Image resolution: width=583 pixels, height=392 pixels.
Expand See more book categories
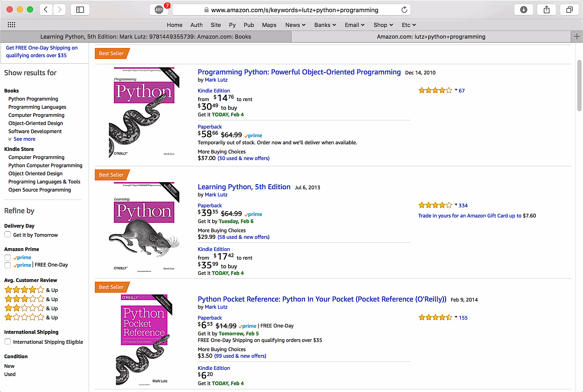tap(24, 139)
